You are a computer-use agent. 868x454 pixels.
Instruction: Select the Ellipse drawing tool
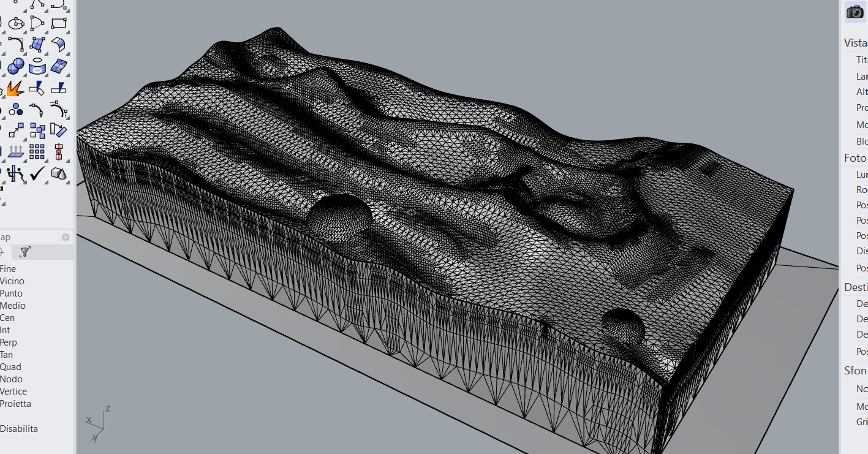(x=16, y=23)
